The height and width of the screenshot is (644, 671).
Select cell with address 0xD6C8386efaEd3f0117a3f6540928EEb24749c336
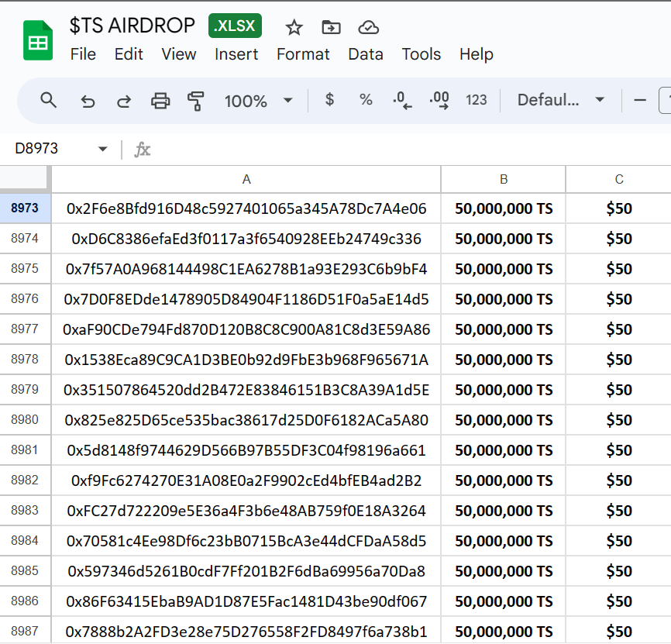coord(246,239)
